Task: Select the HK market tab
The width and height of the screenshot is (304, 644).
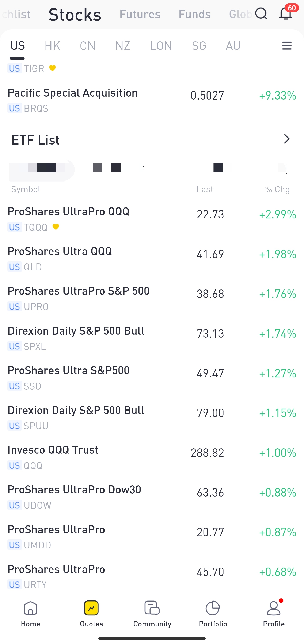Action: coord(52,46)
